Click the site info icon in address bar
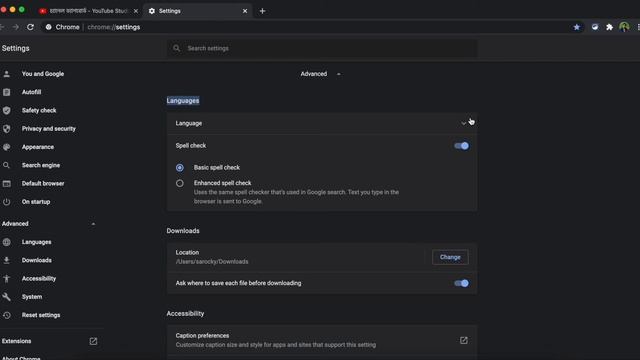Viewport: 640px width, 360px height. [49, 27]
